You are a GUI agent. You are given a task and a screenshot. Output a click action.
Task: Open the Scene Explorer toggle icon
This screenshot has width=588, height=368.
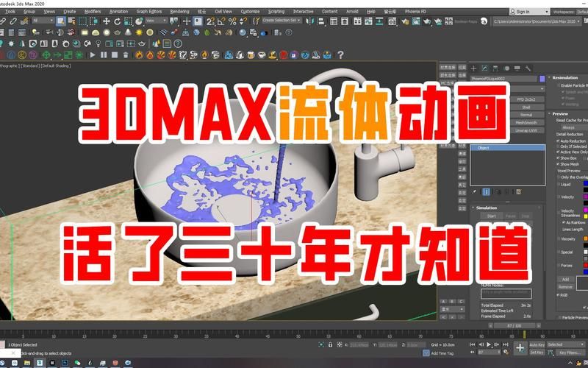tap(334, 21)
